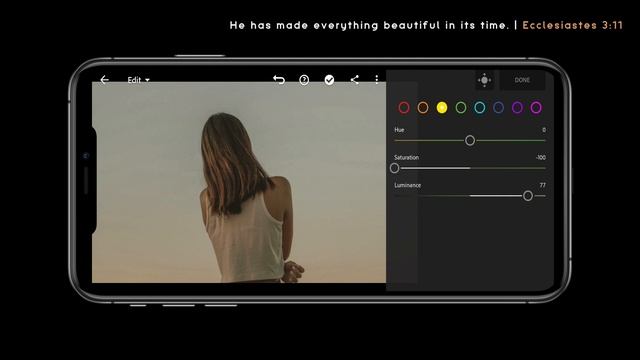Click the Luminance value 77
640x360 pixels.
pyautogui.click(x=542, y=185)
